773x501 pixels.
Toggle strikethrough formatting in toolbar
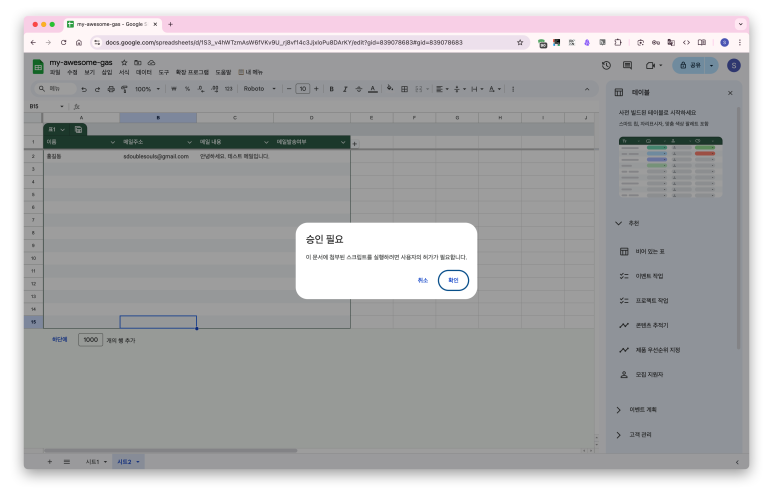pyautogui.click(x=359, y=88)
